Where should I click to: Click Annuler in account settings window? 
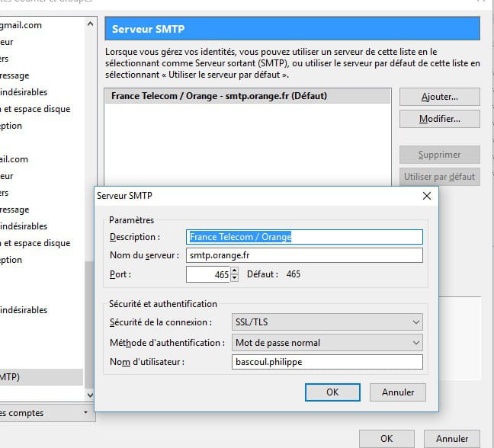pos(452,439)
